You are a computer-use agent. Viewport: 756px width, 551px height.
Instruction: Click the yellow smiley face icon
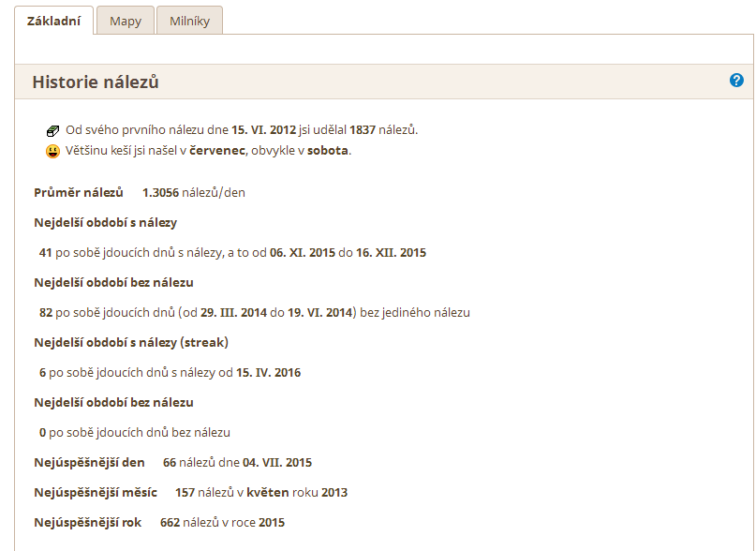click(x=52, y=151)
